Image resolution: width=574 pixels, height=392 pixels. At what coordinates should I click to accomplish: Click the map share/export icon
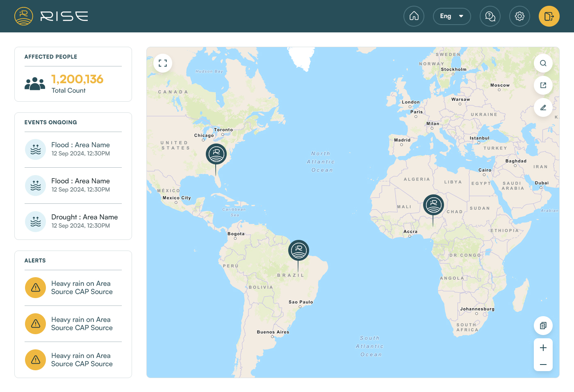tap(543, 85)
